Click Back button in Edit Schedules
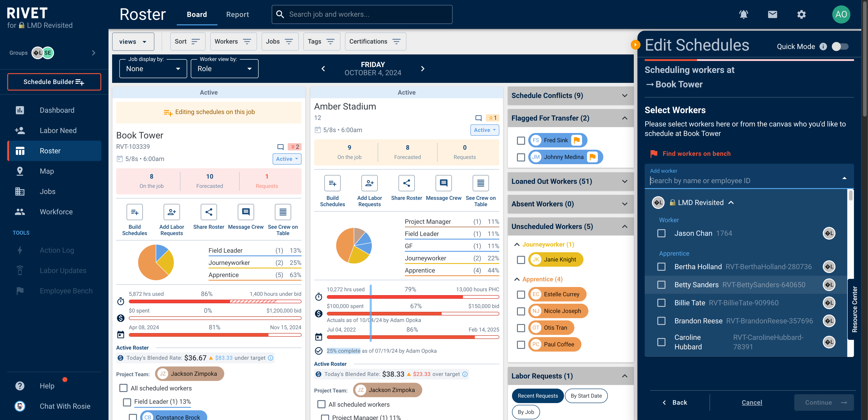This screenshot has height=420, width=868. [675, 402]
